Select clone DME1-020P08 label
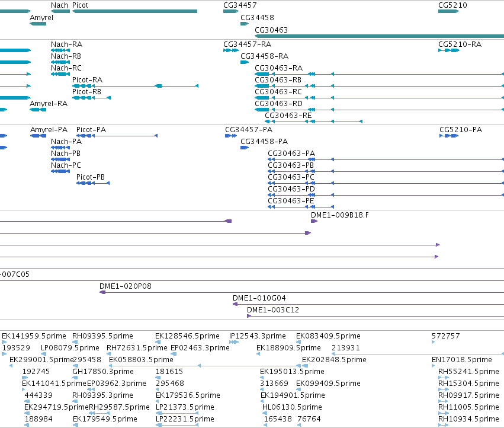Screen dimensions: 504x428 [126, 286]
